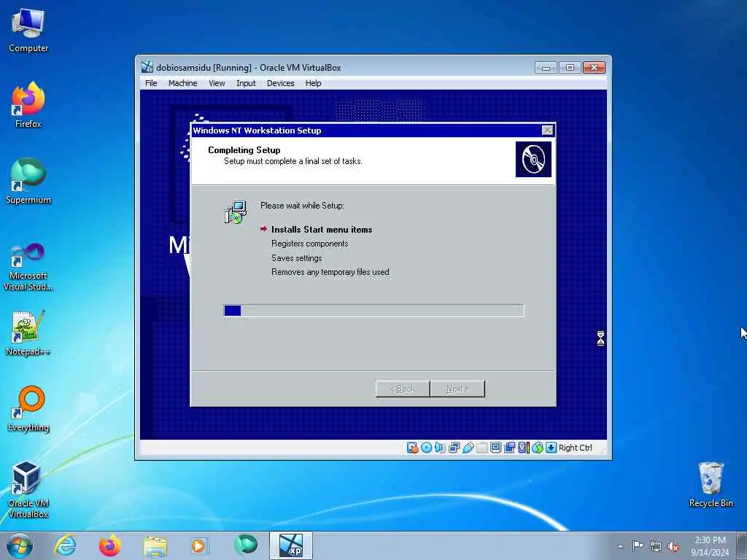Click the taskbar clock showing 2:30 PM
The image size is (747, 560).
click(x=710, y=546)
